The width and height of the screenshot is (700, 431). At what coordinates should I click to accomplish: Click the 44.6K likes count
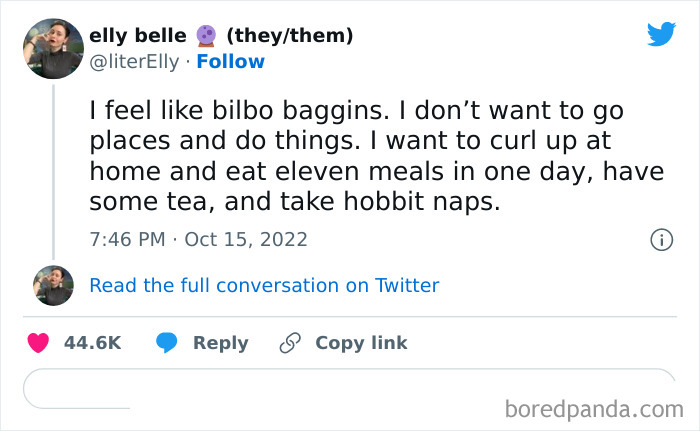pos(92,342)
